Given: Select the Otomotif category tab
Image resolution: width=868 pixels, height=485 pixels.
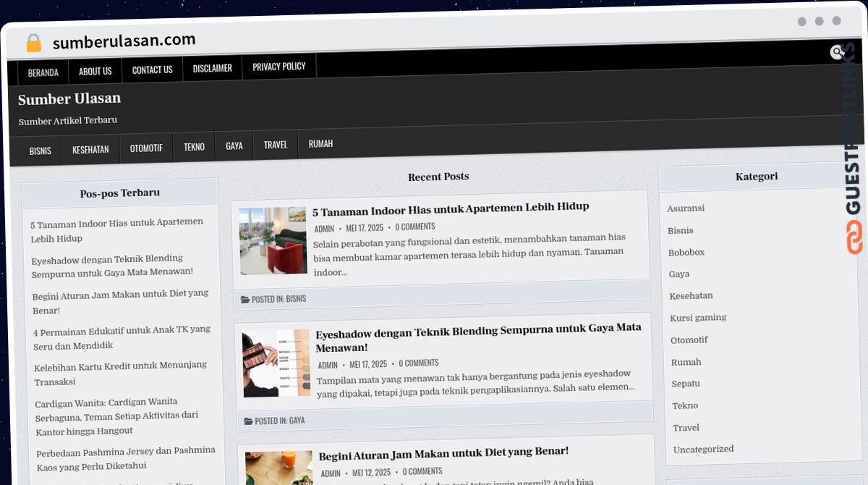Looking at the screenshot, I should coord(146,148).
